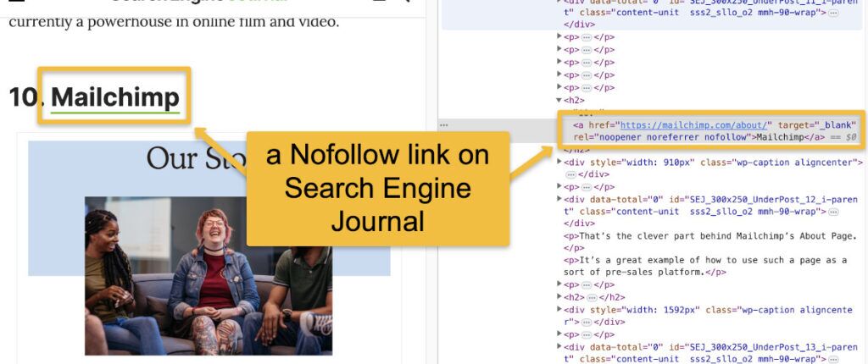The image size is (868, 364).
Task: Select the 'That's the clever part behind Mailchimp's About Page' node
Action: click(x=710, y=242)
